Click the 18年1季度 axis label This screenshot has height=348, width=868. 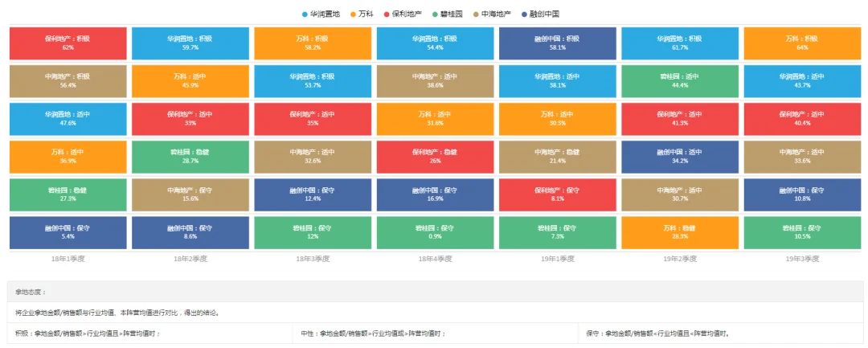pos(68,259)
